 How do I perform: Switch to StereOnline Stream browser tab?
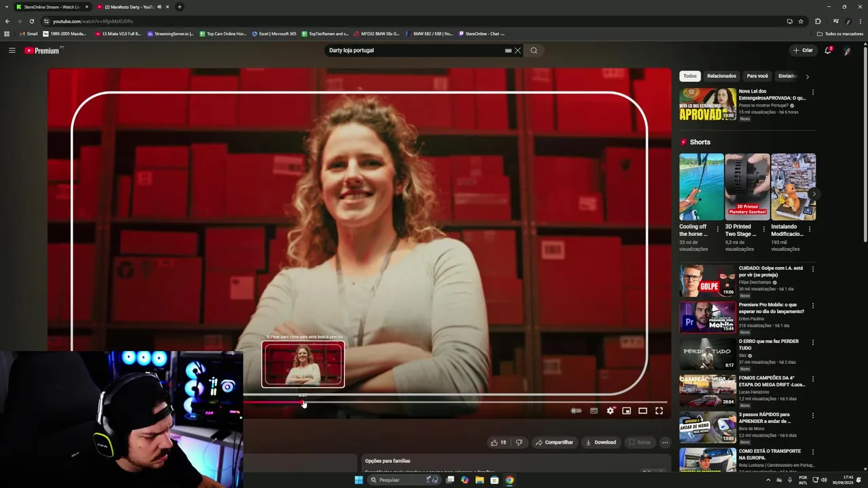tap(52, 7)
